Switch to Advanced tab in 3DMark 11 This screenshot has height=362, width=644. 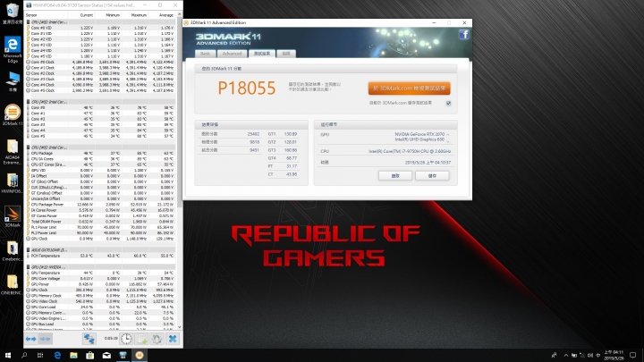click(x=232, y=54)
